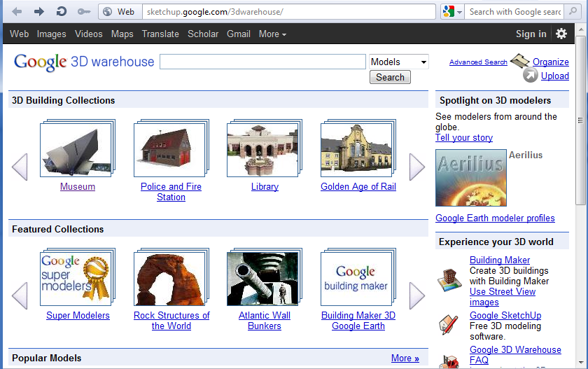The width and height of the screenshot is (588, 369).
Task: Open the Aerilius modeler image
Action: coord(470,178)
